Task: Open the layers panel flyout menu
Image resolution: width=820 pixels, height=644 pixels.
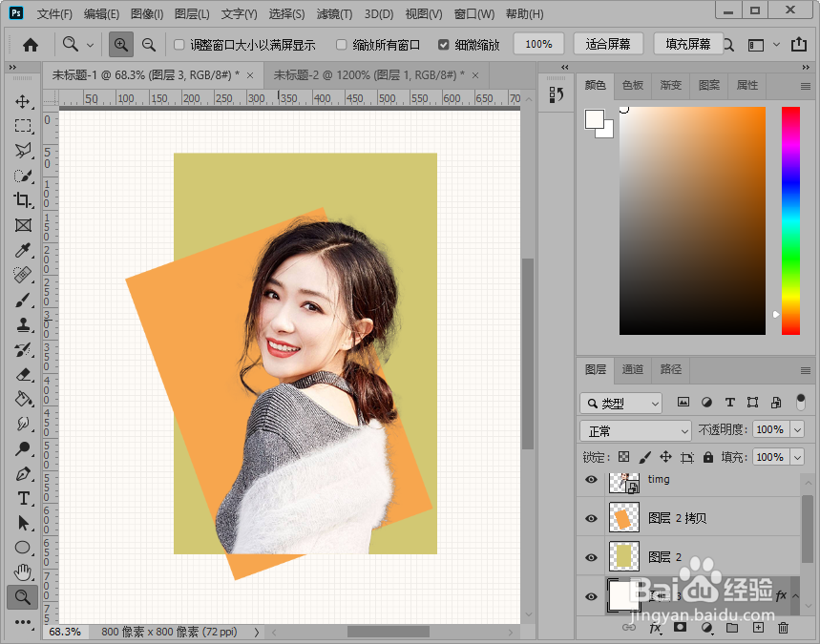Action: click(806, 370)
